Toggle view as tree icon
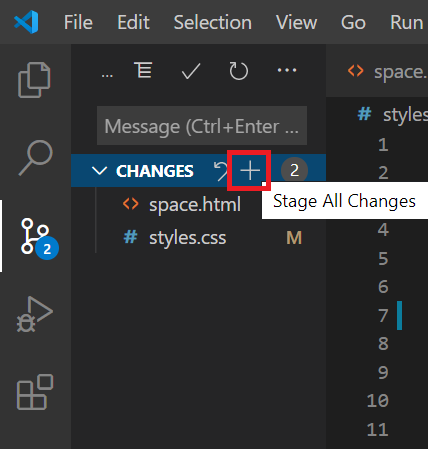The width and height of the screenshot is (428, 449). [x=143, y=70]
